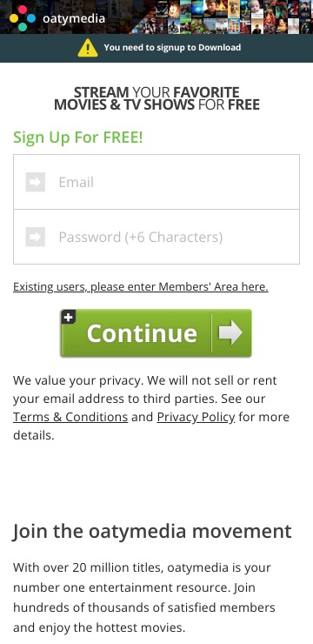Open the Existing users Members' Area link
313x644 pixels.
[141, 286]
